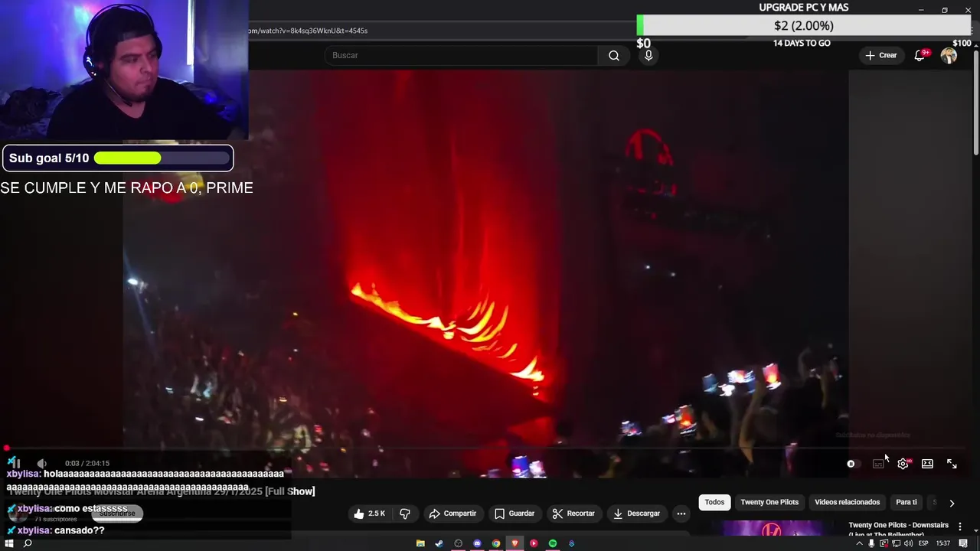
Task: Click the system tray microphone icon
Action: pyautogui.click(x=871, y=543)
